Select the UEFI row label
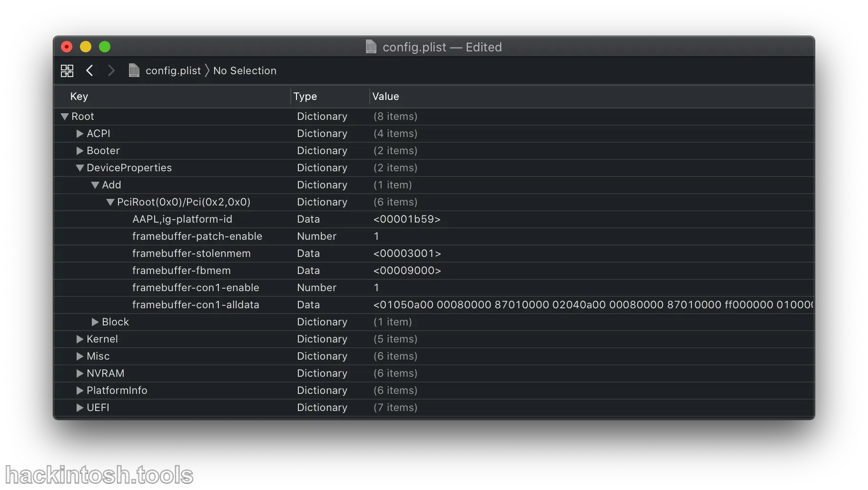868x490 pixels. tap(98, 408)
